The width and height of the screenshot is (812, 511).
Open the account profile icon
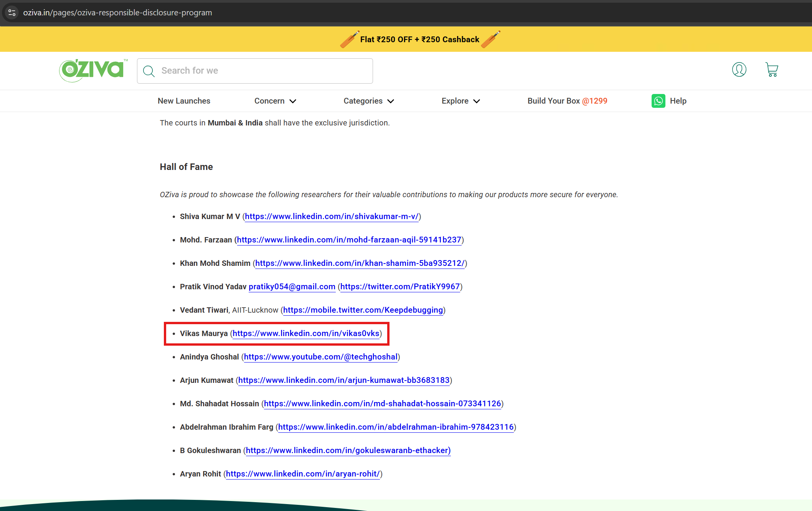(x=739, y=69)
